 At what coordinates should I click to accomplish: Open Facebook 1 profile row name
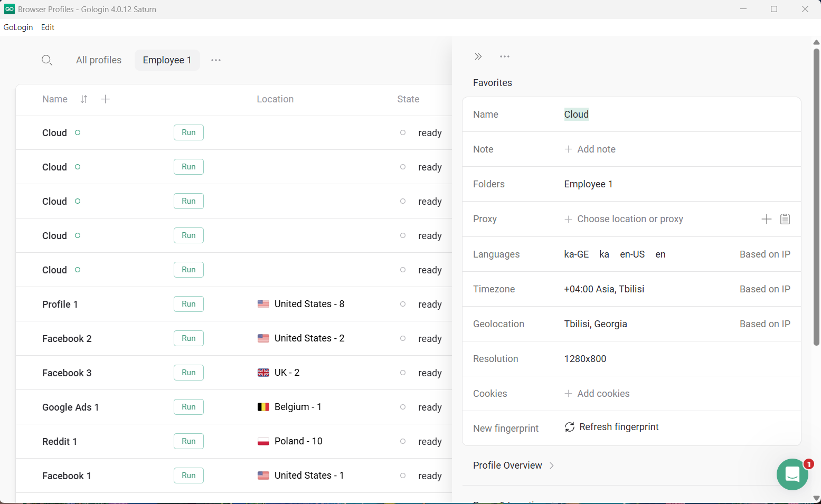click(67, 476)
